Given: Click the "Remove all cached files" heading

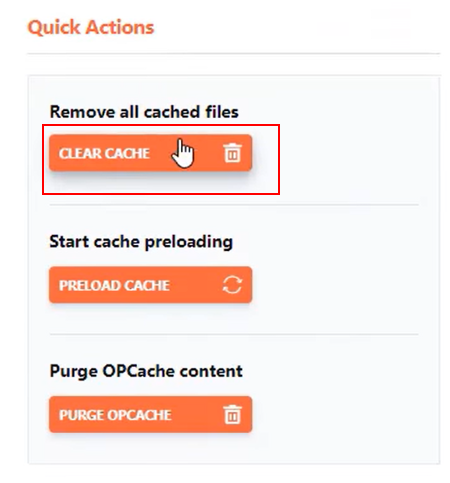Looking at the screenshot, I should [144, 112].
